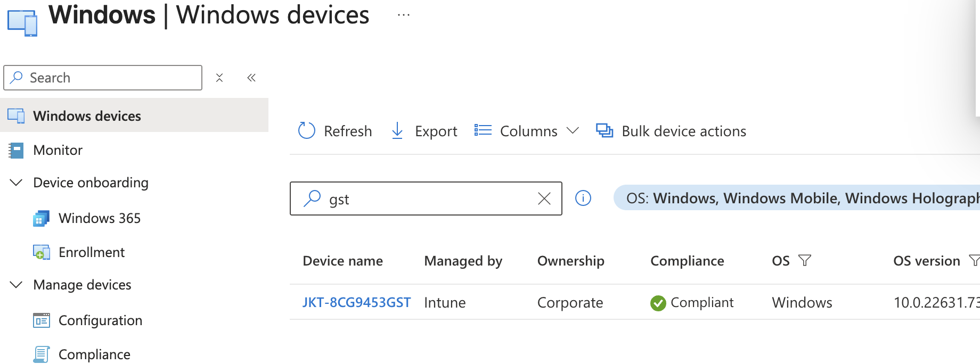The width and height of the screenshot is (980, 364).
Task: Open the Monitor menu item
Action: pos(58,150)
